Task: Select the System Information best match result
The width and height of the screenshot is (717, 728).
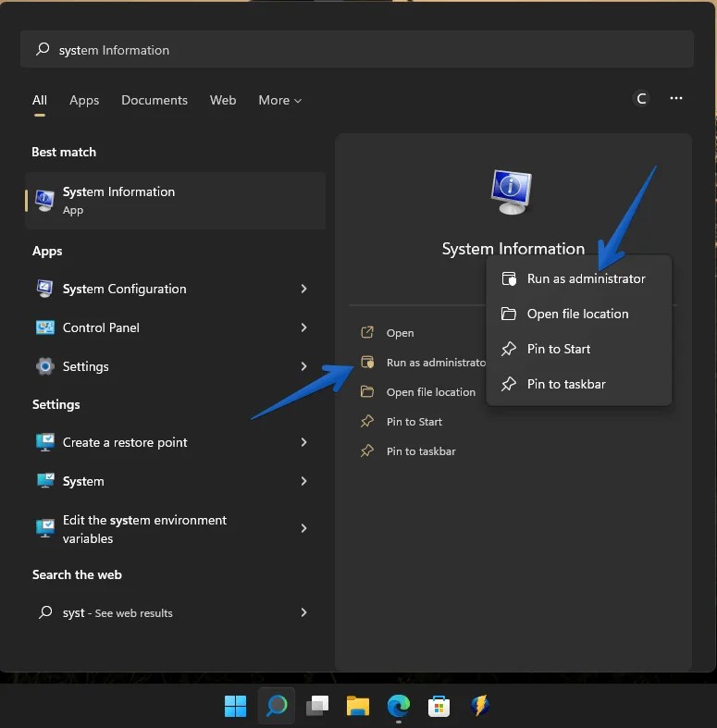Action: (x=176, y=201)
